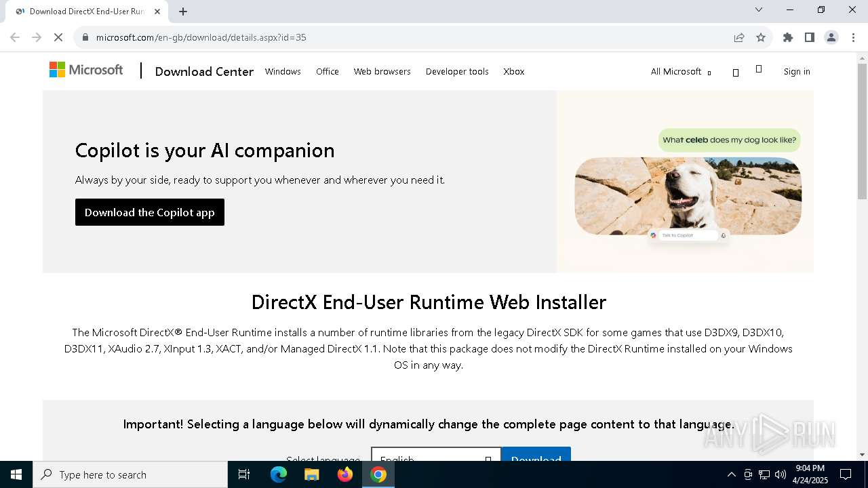Click the blue Download button

click(536, 455)
